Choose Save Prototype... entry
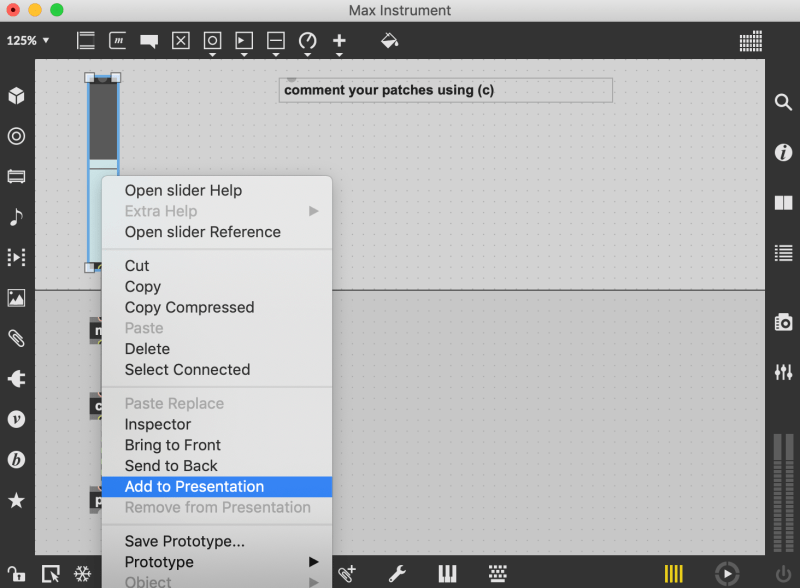The width and height of the screenshot is (800, 588). pyautogui.click(x=217, y=541)
